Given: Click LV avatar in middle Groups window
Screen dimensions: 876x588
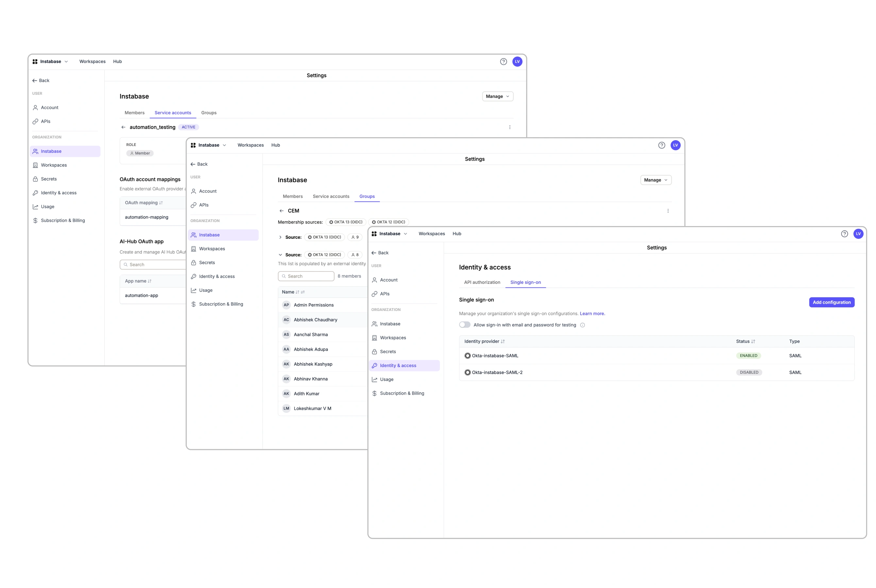Looking at the screenshot, I should click(x=675, y=145).
